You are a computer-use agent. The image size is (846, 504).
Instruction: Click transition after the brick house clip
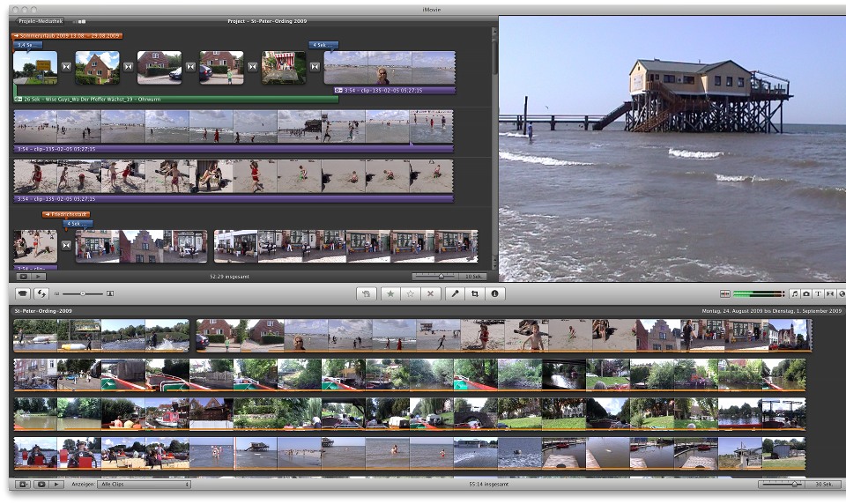tap(129, 67)
